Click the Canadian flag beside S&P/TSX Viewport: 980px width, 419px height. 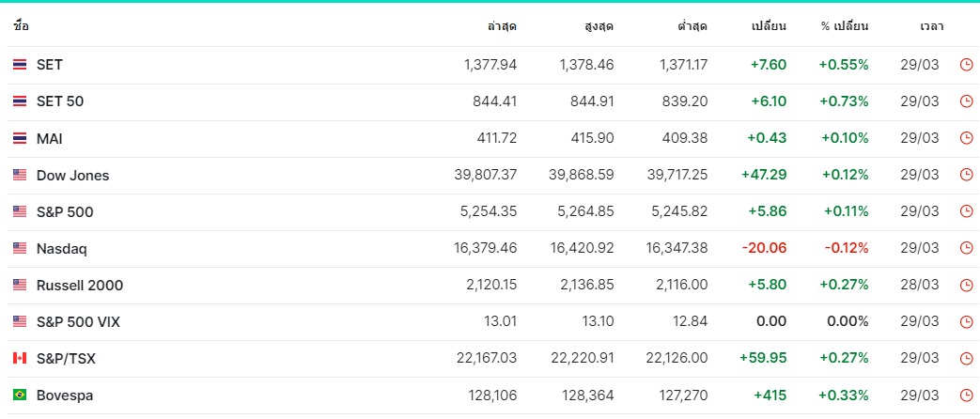point(20,358)
